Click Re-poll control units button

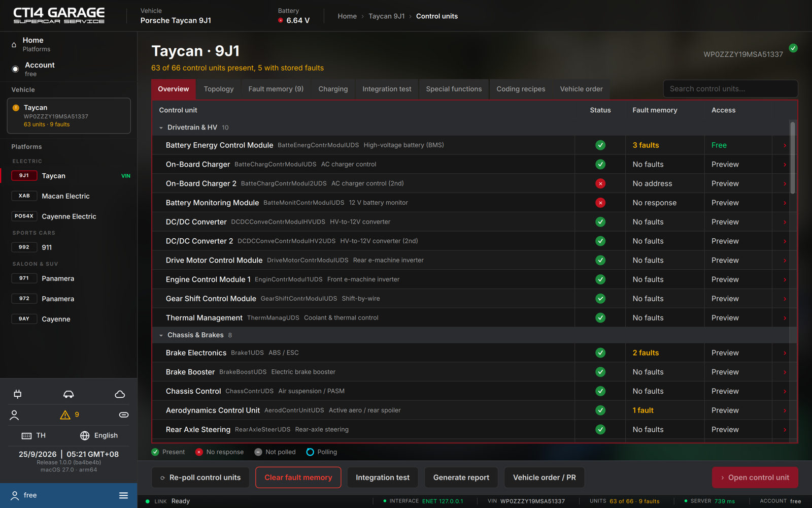200,478
